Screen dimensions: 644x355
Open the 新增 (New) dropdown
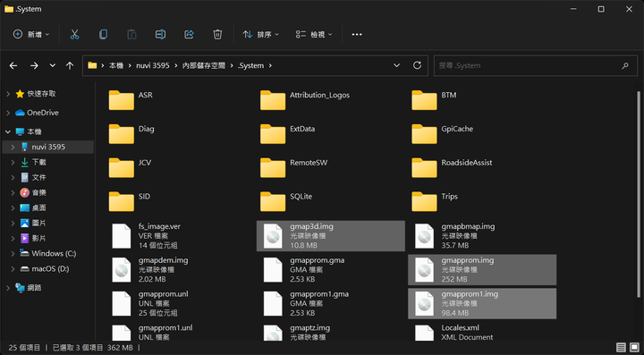tap(31, 35)
